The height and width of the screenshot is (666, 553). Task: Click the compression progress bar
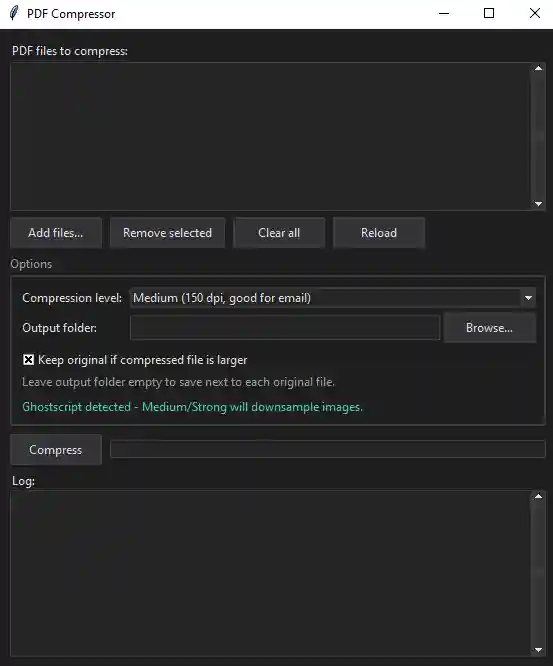pos(327,449)
